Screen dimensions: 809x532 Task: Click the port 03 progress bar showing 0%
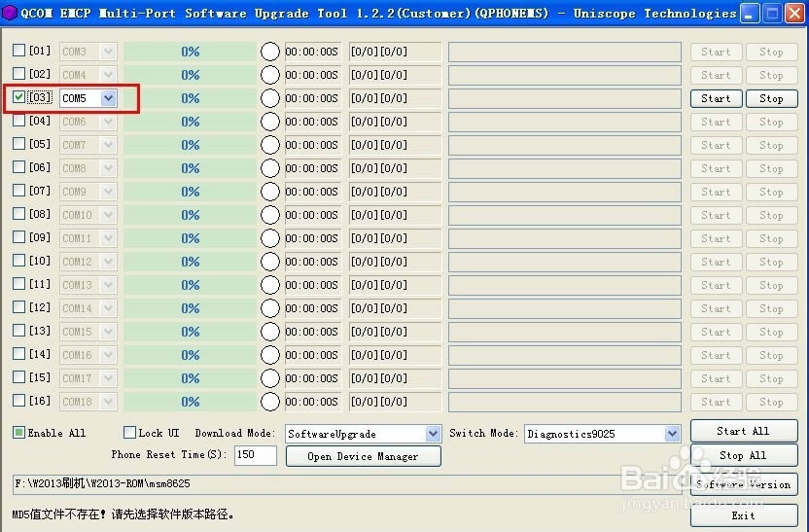pyautogui.click(x=190, y=98)
